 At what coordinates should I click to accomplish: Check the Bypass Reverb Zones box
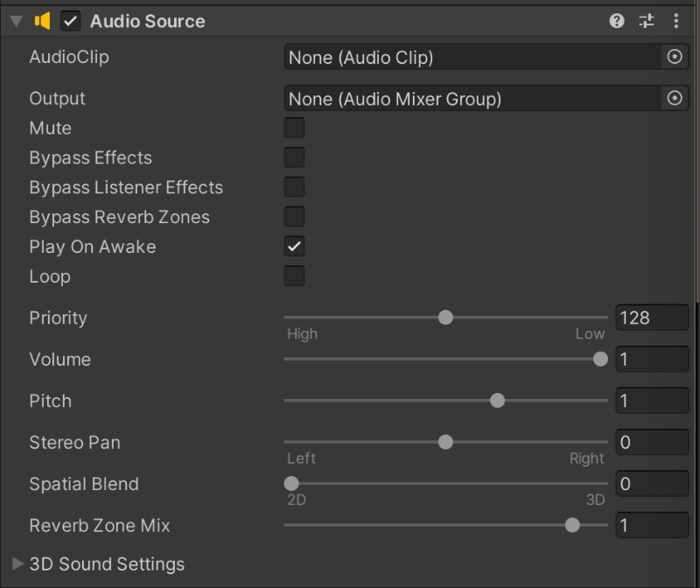[x=294, y=217]
